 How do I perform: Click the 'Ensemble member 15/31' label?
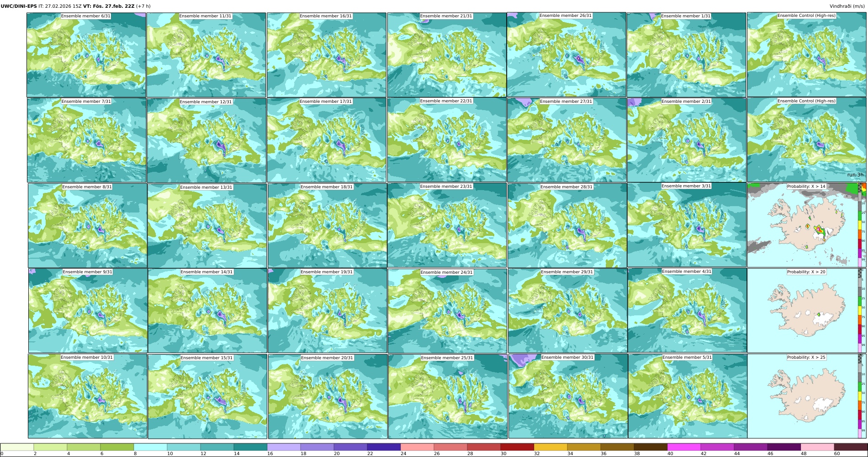click(206, 358)
